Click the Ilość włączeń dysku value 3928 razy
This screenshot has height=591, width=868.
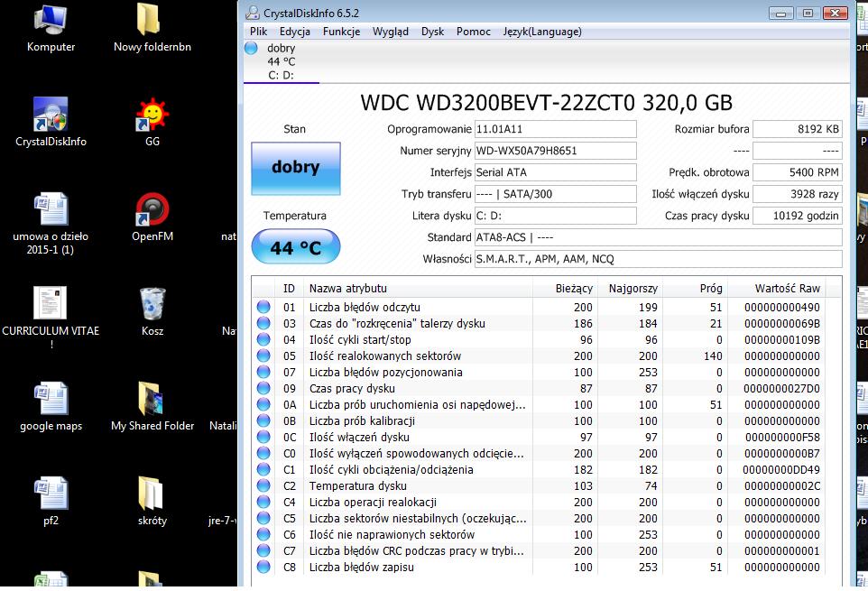[797, 194]
